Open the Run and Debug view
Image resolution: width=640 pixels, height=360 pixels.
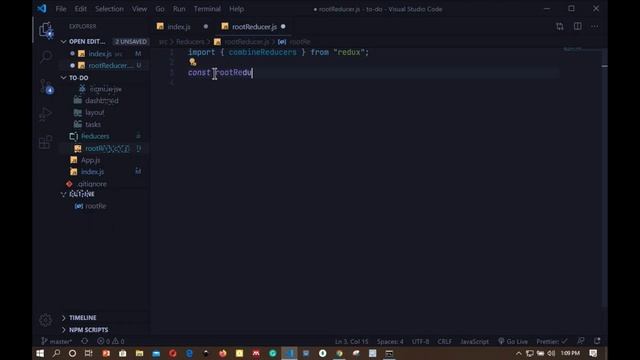(46, 114)
